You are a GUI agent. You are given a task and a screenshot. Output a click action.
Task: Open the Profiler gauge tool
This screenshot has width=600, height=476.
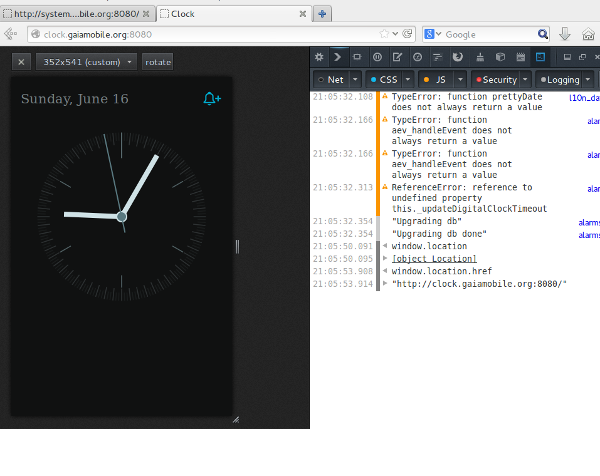(x=417, y=58)
